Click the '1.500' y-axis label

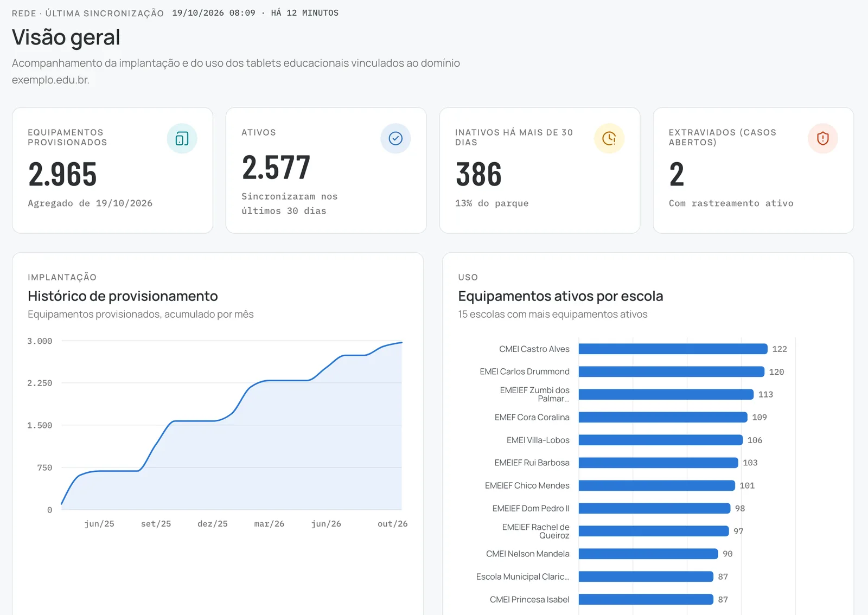tap(40, 426)
